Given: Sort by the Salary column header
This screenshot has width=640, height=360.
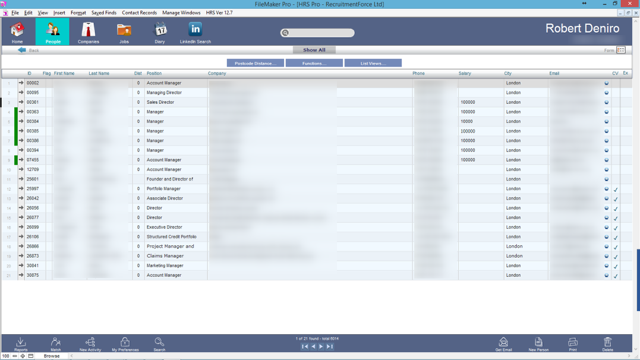Looking at the screenshot, I should click(x=464, y=73).
